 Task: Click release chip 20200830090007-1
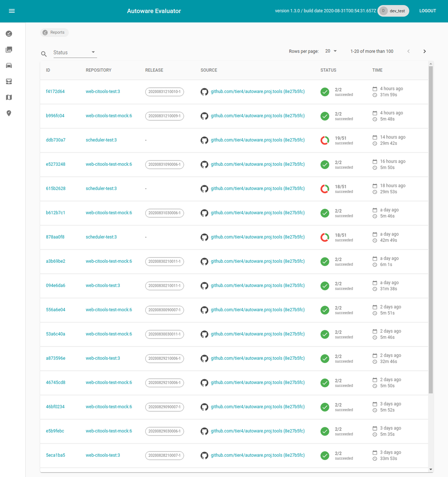pos(165,310)
